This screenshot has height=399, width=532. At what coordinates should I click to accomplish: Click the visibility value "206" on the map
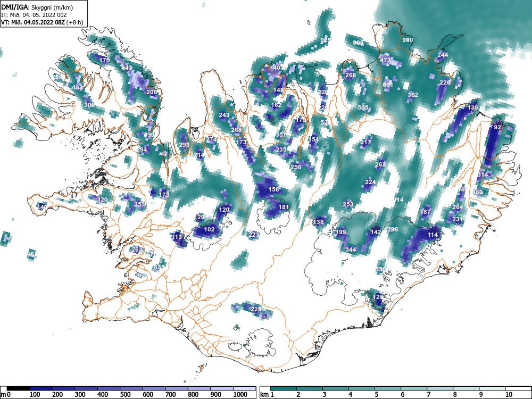click(x=152, y=92)
